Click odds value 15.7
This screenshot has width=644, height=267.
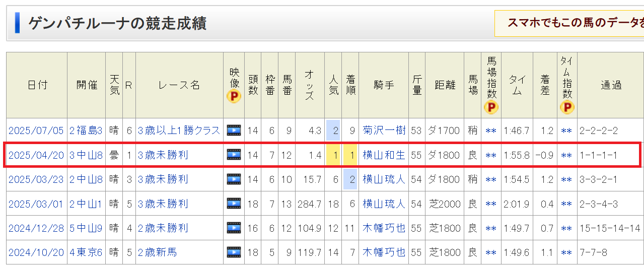312,179
